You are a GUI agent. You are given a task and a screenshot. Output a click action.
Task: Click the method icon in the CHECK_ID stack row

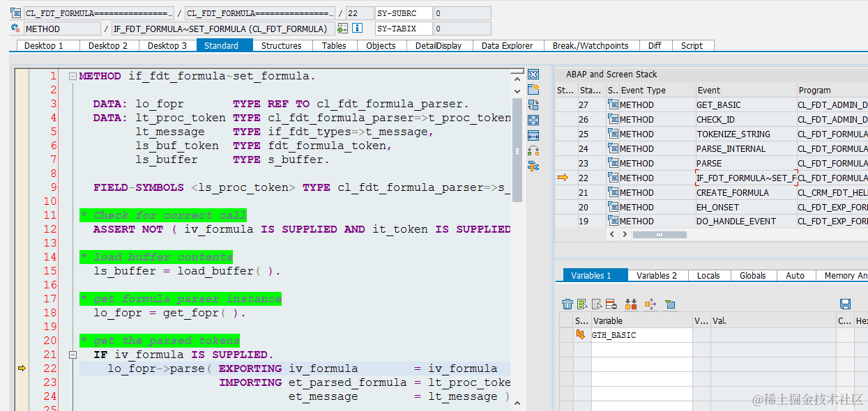(x=613, y=119)
